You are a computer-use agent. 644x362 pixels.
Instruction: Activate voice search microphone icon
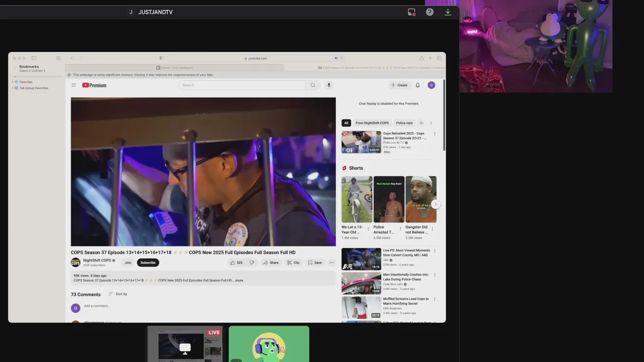tap(329, 85)
